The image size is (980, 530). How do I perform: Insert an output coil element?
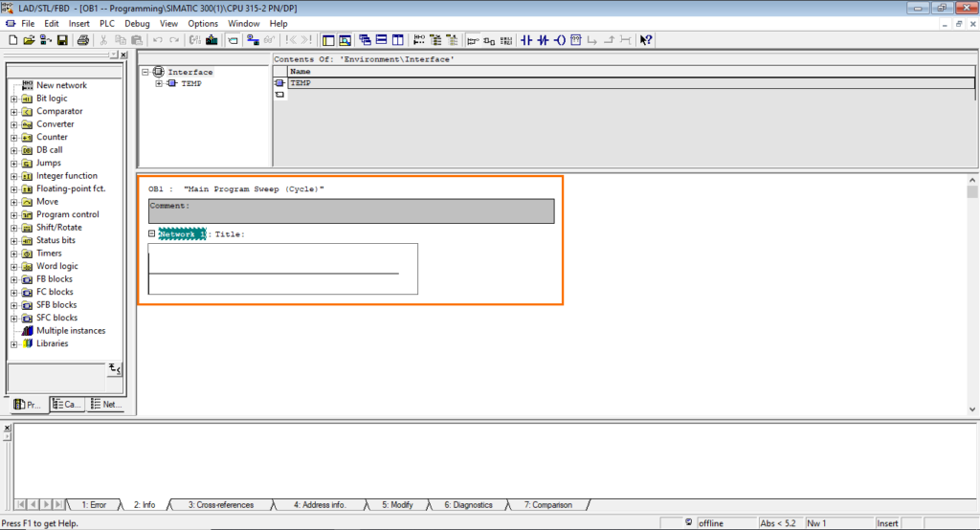[559, 40]
